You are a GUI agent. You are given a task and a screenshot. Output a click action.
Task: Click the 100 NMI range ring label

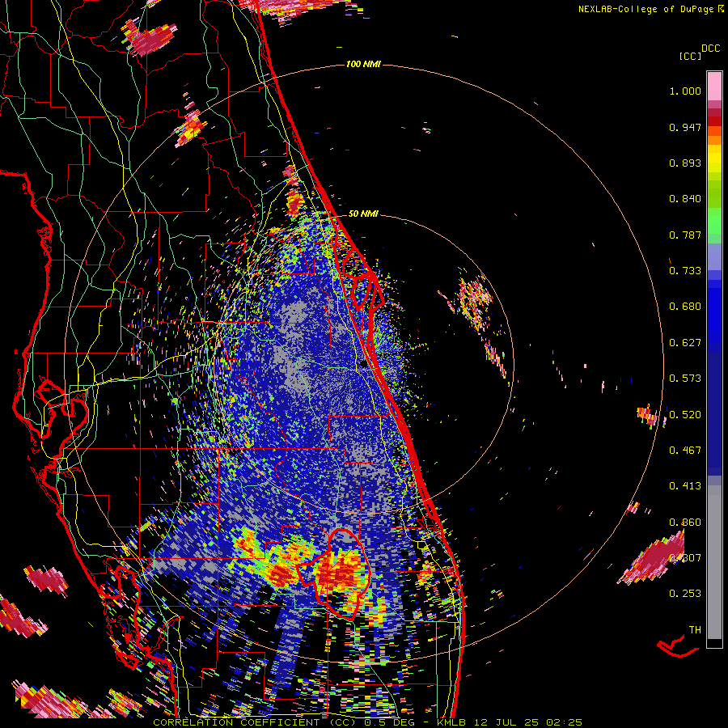363,64
